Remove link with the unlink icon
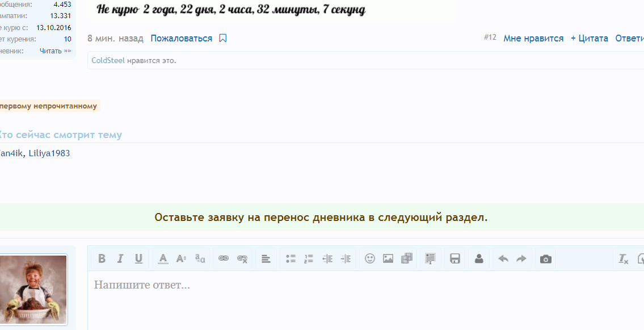The image size is (644, 330). pyautogui.click(x=242, y=258)
